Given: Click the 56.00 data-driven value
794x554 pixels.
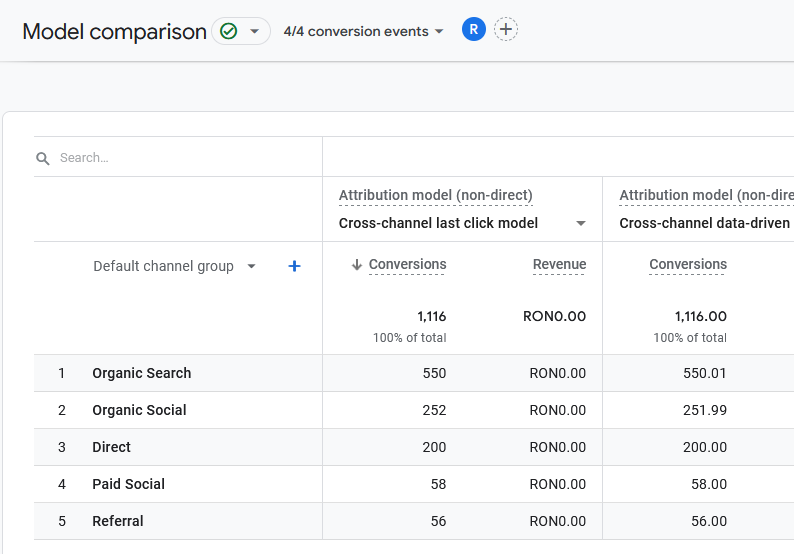Looking at the screenshot, I should tap(708, 521).
